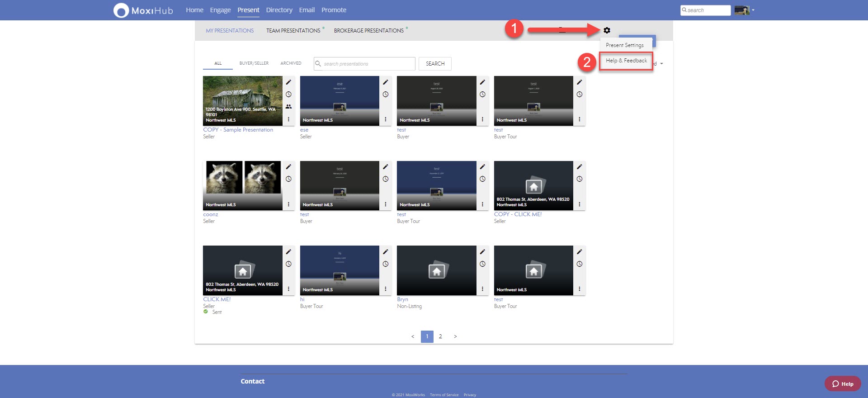Click the MoxiHub logo
Screen dimensions: 868x398
pos(143,10)
